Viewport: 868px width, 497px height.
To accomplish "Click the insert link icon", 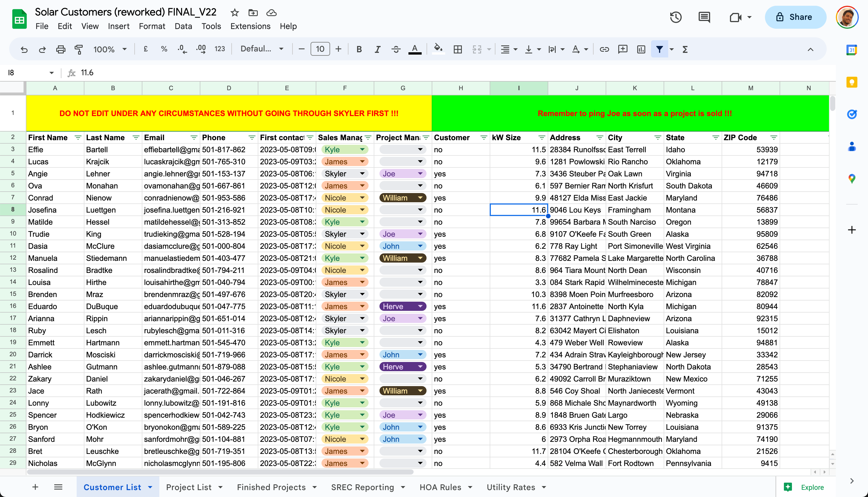I will coord(604,49).
